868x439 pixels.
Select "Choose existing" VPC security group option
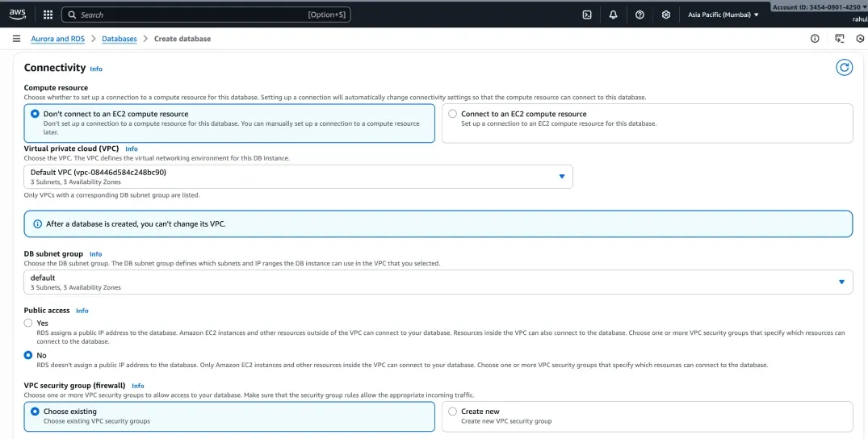[35, 412]
